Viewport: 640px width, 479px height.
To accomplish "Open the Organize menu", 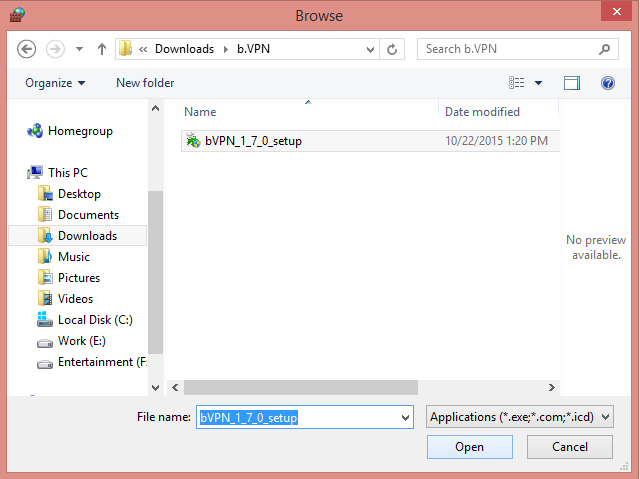I will point(55,83).
